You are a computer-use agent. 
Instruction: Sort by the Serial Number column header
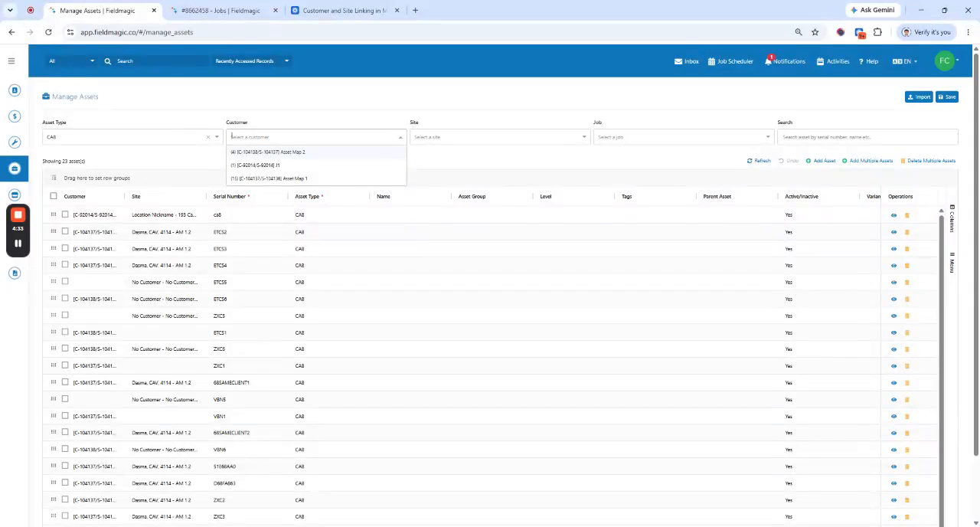pos(230,197)
